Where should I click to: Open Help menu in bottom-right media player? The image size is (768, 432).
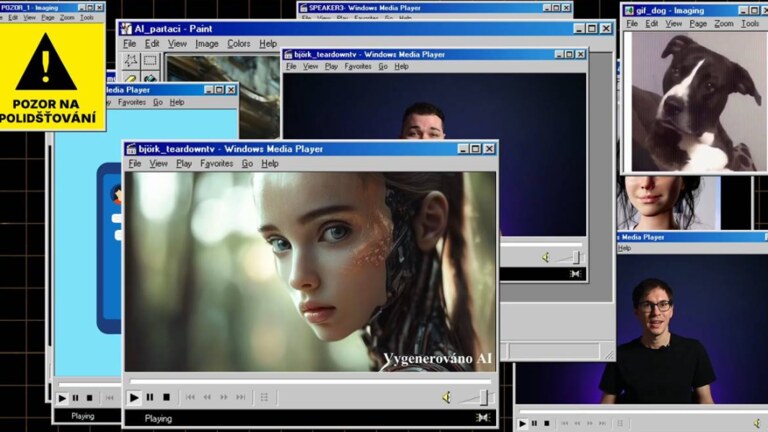[x=624, y=248]
